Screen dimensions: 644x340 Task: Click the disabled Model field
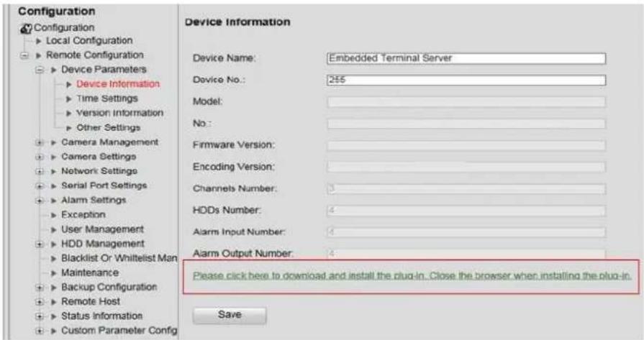point(466,102)
